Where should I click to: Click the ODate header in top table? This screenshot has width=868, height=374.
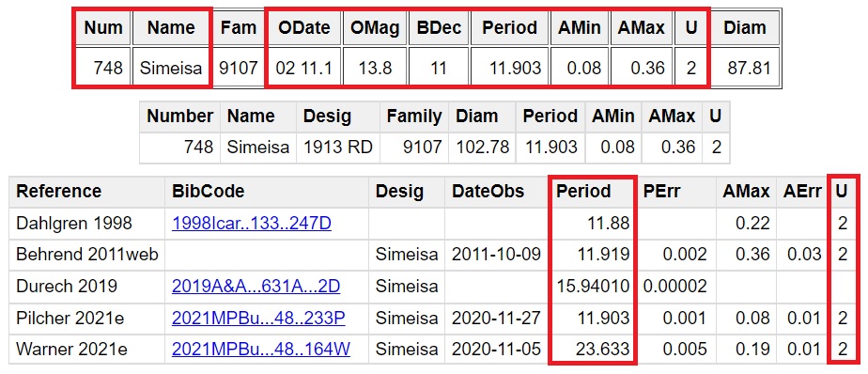304,27
